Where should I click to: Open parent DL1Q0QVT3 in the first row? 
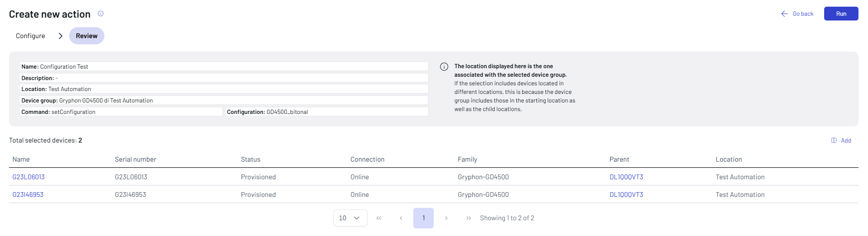pyautogui.click(x=626, y=177)
